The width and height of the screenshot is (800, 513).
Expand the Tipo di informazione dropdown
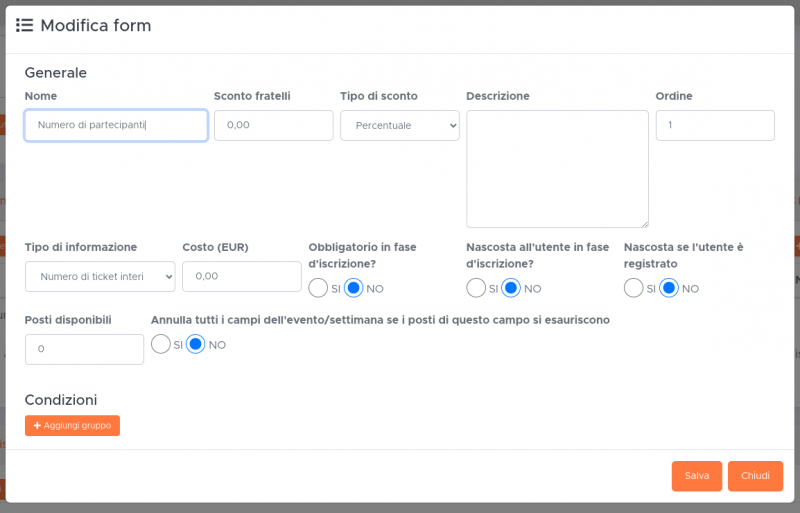coord(100,277)
